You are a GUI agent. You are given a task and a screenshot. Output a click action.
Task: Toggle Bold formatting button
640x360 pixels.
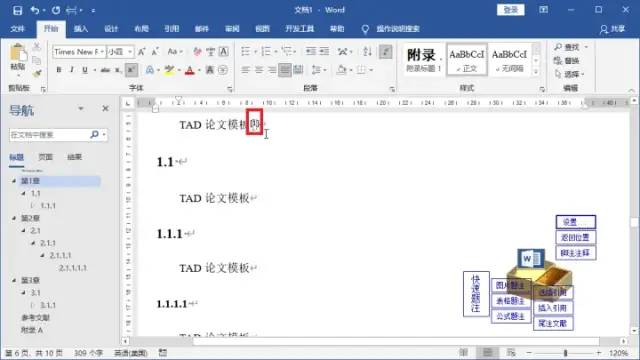coord(59,70)
